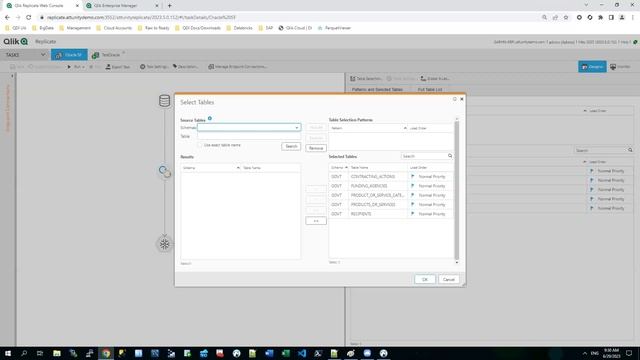Click the Source Tables info icon

[210, 118]
